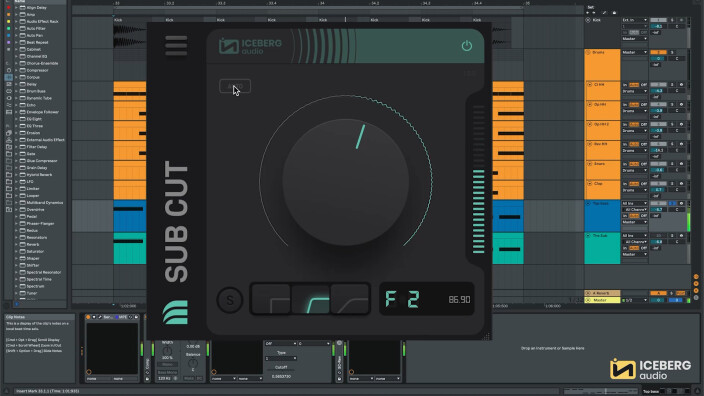The height and width of the screenshot is (396, 704).
Task: Click the Width knob in Utility device
Action: [x=167, y=351]
